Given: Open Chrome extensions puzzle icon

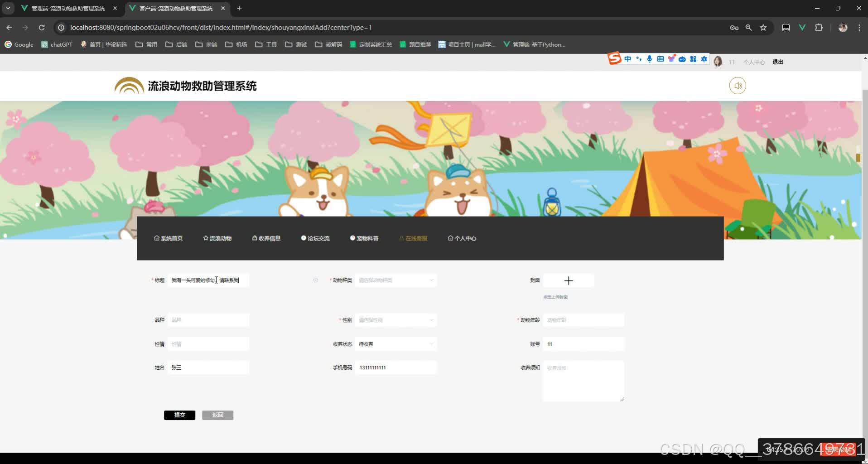Looking at the screenshot, I should tap(819, 28).
